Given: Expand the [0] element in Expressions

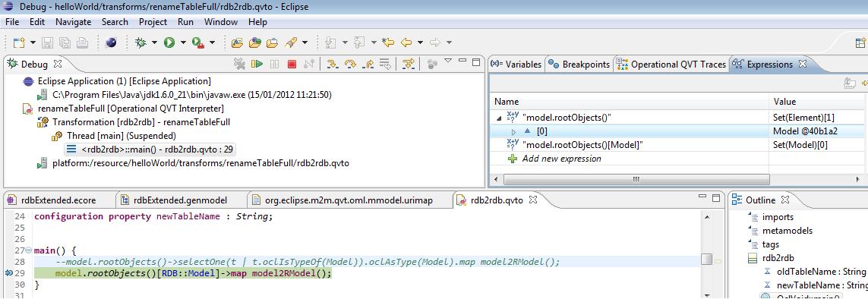Looking at the screenshot, I should (x=513, y=131).
